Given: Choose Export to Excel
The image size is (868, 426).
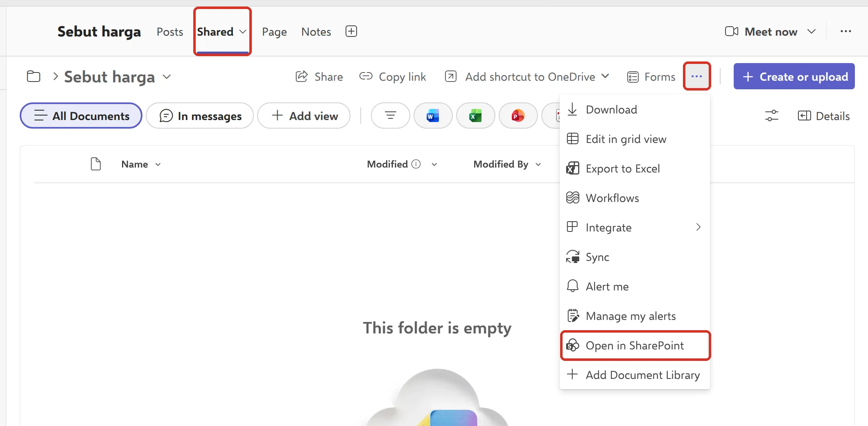Looking at the screenshot, I should [x=635, y=168].
